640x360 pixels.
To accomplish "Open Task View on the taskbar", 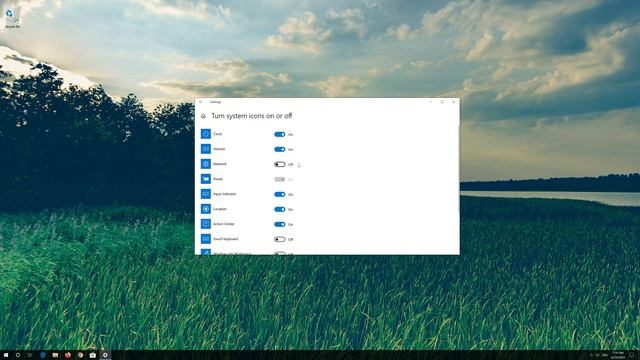I will 30,355.
